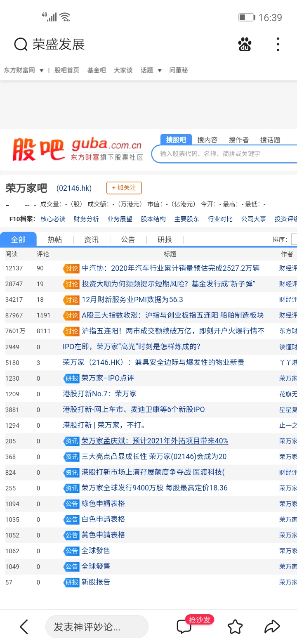The height and width of the screenshot is (644, 297).
Task: Open post 沪指五连阳！两市成交额续破万亿
Action: (x=173, y=331)
